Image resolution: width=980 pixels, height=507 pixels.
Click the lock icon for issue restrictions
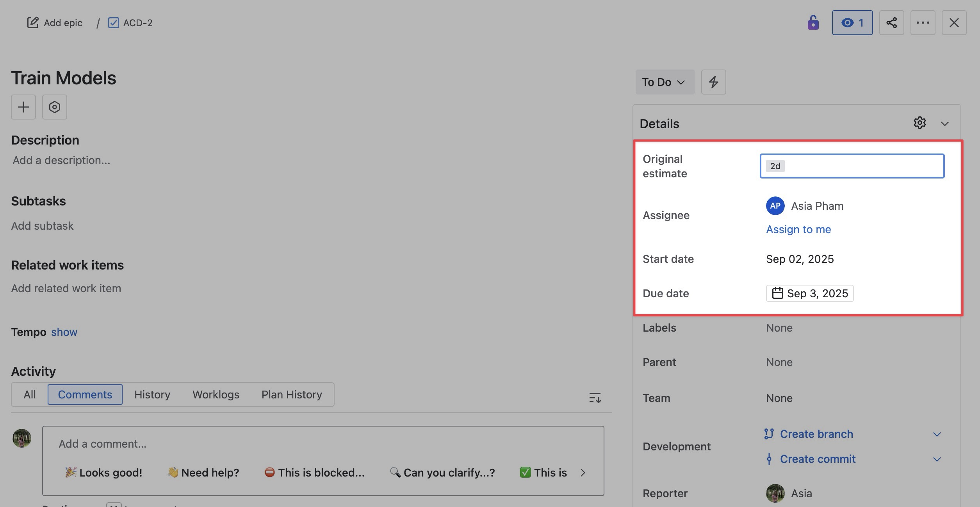click(813, 23)
